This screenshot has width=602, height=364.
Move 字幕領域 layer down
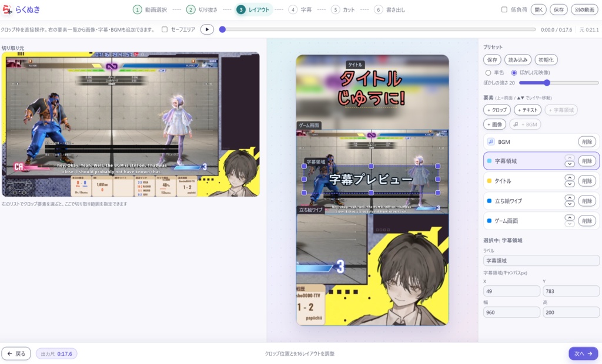pos(570,164)
